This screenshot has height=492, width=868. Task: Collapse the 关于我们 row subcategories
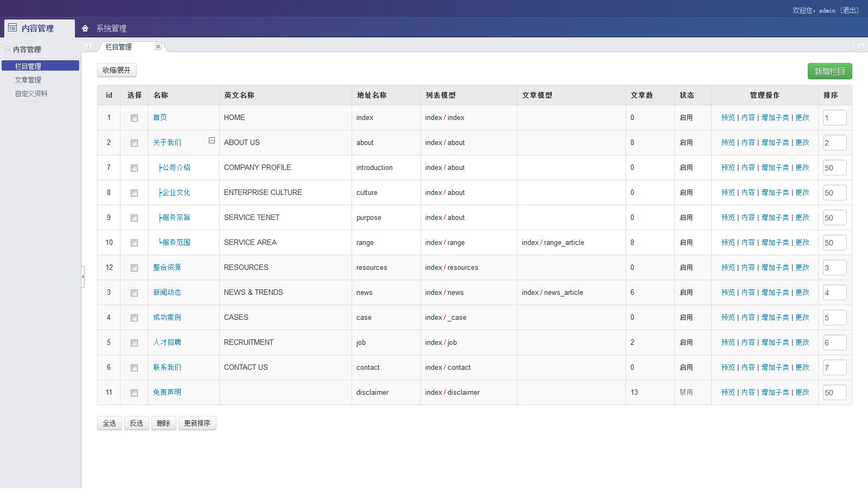[212, 141]
